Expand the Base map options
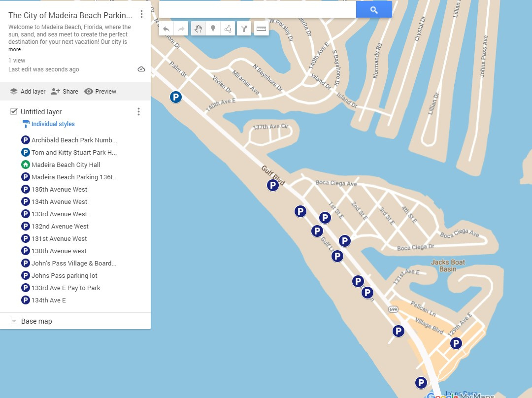532x398 pixels. [13, 321]
